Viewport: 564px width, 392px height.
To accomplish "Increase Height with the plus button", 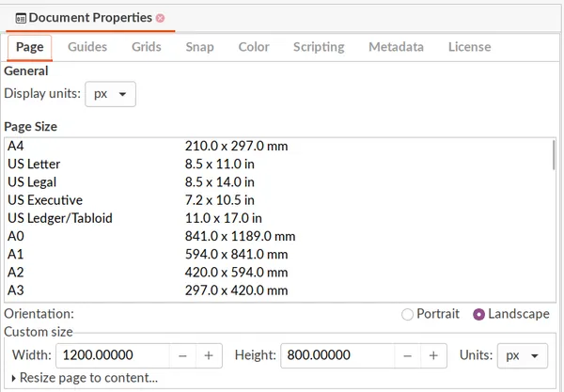I will pyautogui.click(x=433, y=355).
